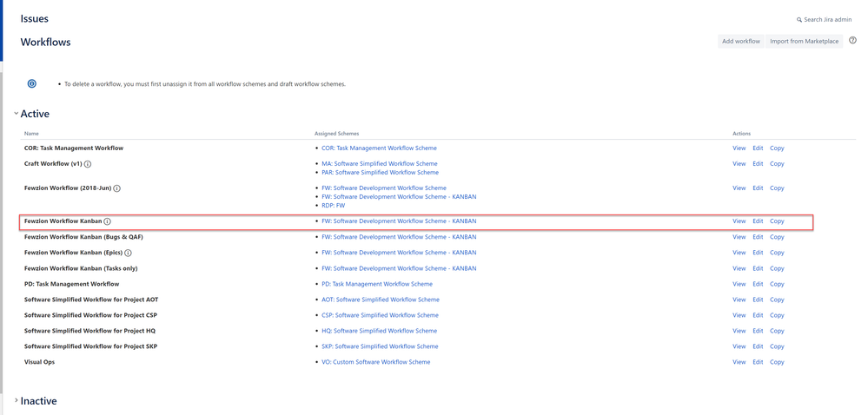
Task: Click the blue info notice icon
Action: (32, 83)
